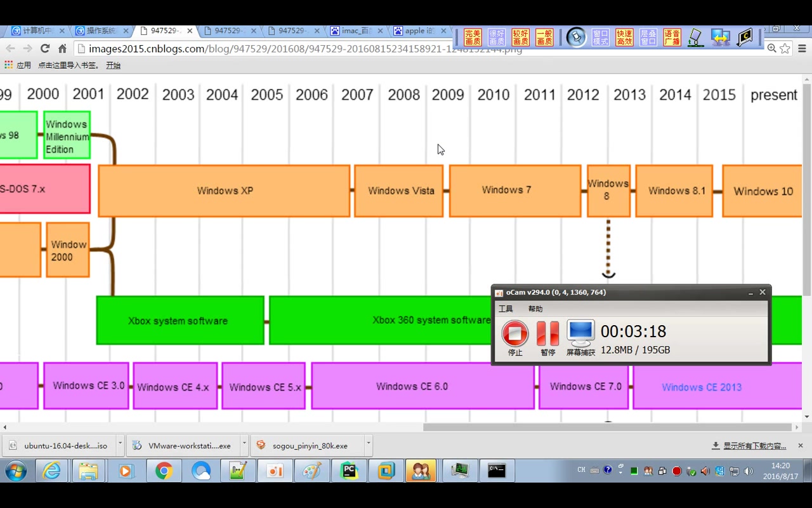The image size is (812, 508).
Task: Toggle 窗口模式 in overlay toolbar
Action: pyautogui.click(x=600, y=37)
